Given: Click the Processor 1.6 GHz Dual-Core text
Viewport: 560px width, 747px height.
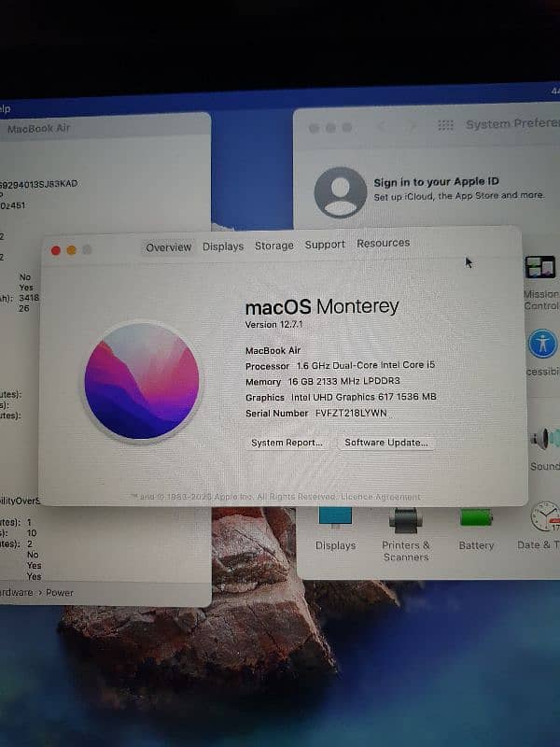Looking at the screenshot, I should [340, 365].
